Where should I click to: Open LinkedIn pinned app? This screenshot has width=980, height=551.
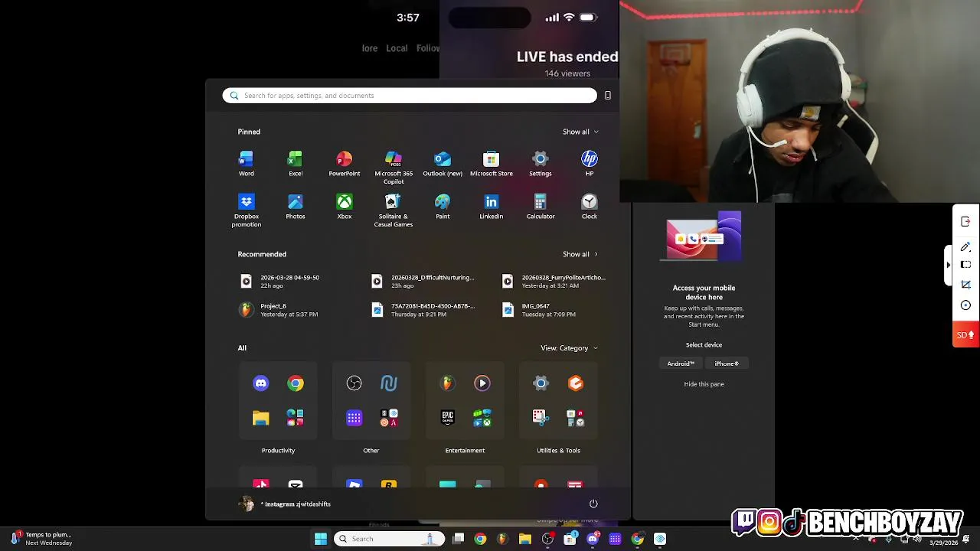[491, 206]
